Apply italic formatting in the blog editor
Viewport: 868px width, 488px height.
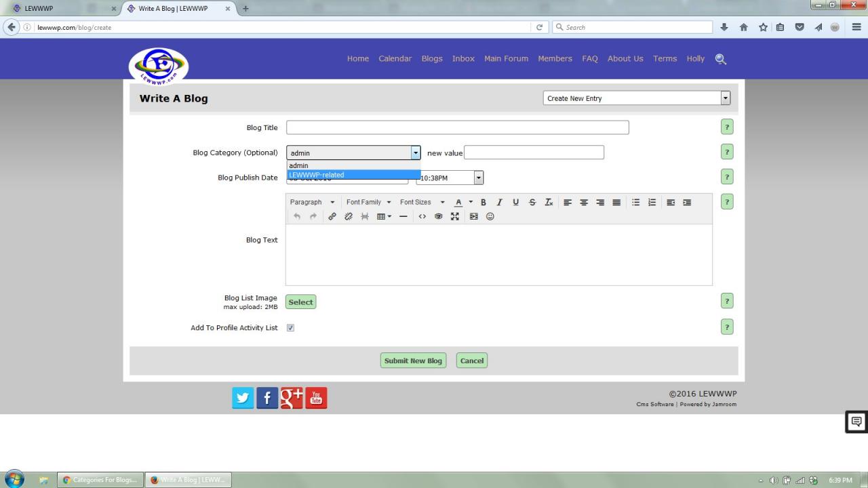coord(500,202)
